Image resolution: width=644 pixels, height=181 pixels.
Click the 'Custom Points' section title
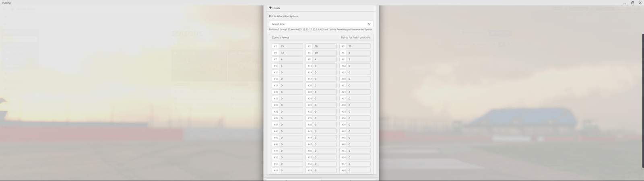coord(280,37)
